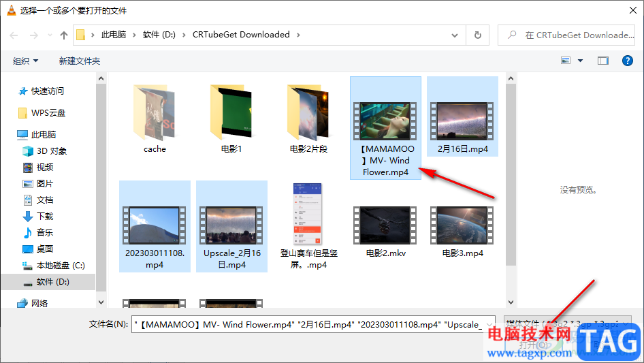The height and width of the screenshot is (363, 644).
Task: Click file list vertical scrollbar thumb
Action: (511, 175)
